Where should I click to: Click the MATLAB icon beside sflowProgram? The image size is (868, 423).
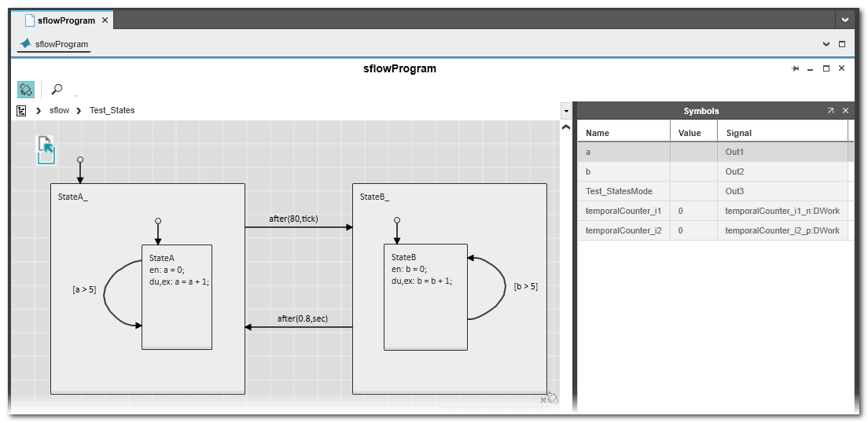tap(26, 44)
